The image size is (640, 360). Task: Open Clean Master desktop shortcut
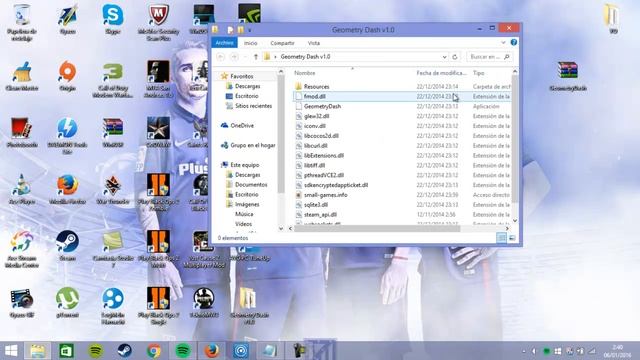tap(22, 76)
